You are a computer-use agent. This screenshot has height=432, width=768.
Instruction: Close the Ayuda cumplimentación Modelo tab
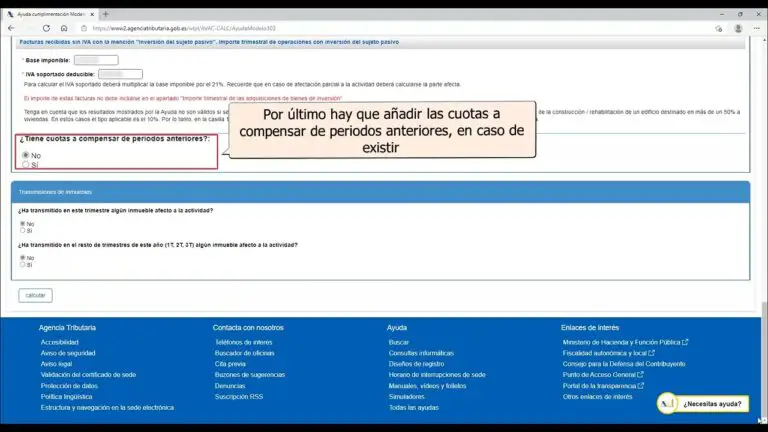tap(90, 14)
